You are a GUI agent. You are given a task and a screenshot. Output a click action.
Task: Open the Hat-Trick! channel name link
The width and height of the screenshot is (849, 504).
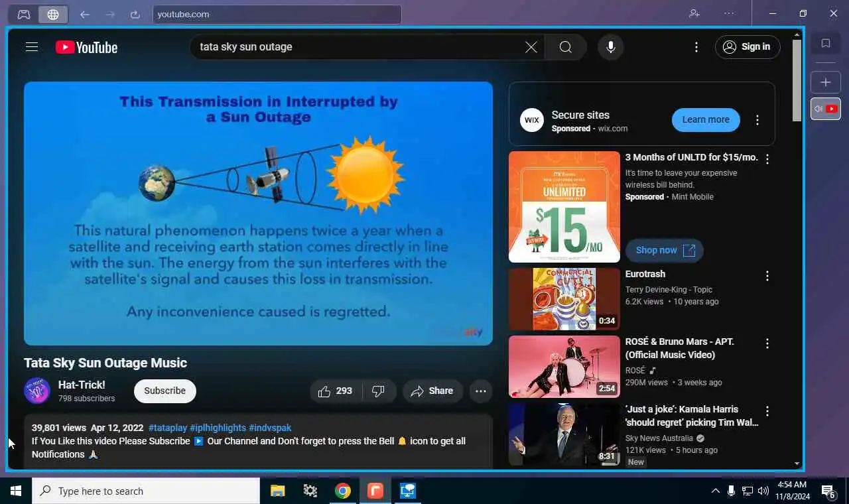pos(82,385)
